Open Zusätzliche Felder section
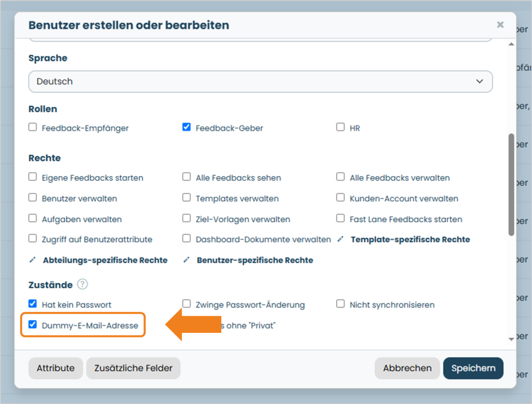The width and height of the screenshot is (532, 404). click(x=134, y=368)
